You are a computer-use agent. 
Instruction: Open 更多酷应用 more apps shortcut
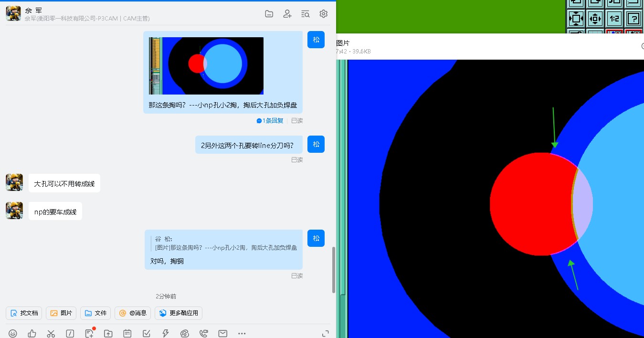179,313
